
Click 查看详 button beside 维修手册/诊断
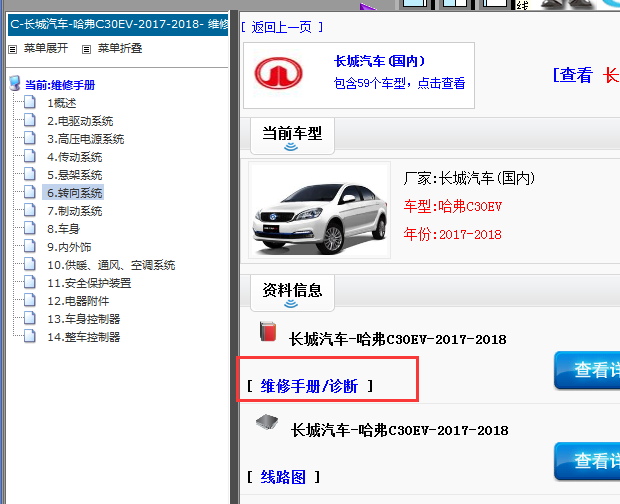pyautogui.click(x=587, y=370)
